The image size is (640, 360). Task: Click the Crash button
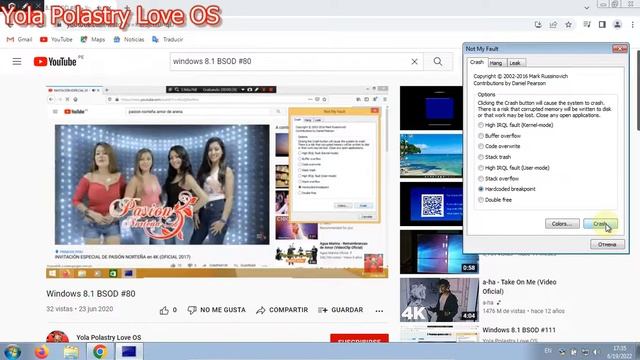(x=600, y=224)
